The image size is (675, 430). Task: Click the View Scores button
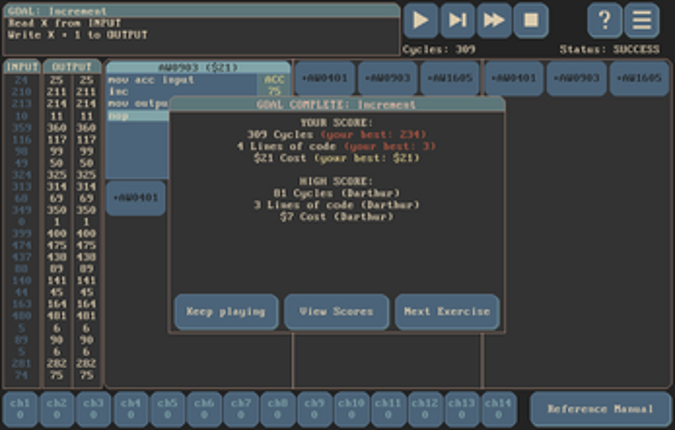pos(337,312)
